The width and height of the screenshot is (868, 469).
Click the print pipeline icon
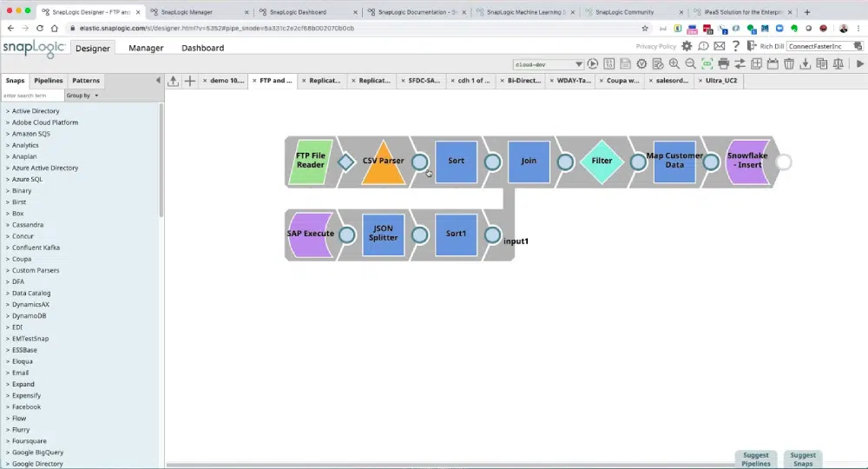[x=723, y=64]
